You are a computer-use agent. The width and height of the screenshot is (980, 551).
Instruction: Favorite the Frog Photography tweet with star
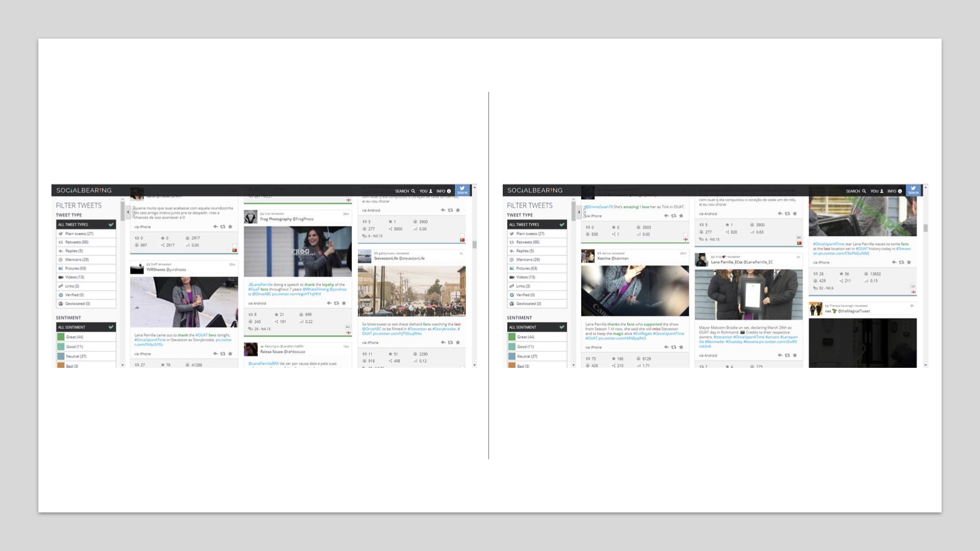[344, 303]
